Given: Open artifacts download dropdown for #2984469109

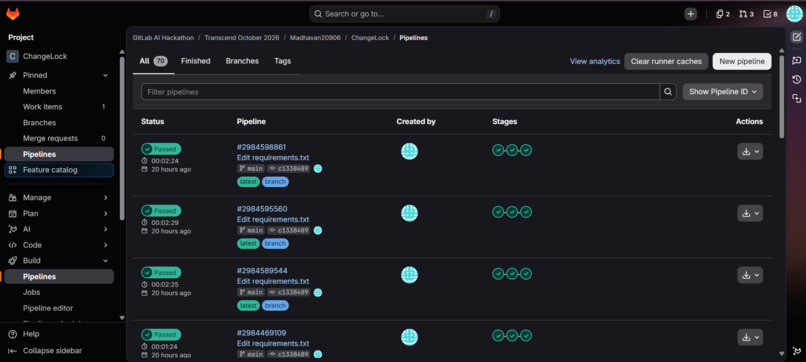Looking at the screenshot, I should [750, 337].
